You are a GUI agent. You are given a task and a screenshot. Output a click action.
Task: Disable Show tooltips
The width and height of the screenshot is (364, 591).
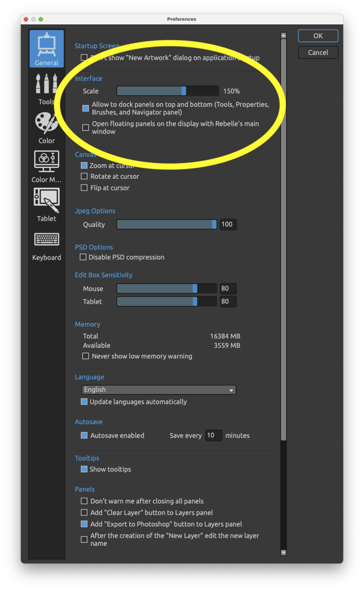tap(84, 469)
